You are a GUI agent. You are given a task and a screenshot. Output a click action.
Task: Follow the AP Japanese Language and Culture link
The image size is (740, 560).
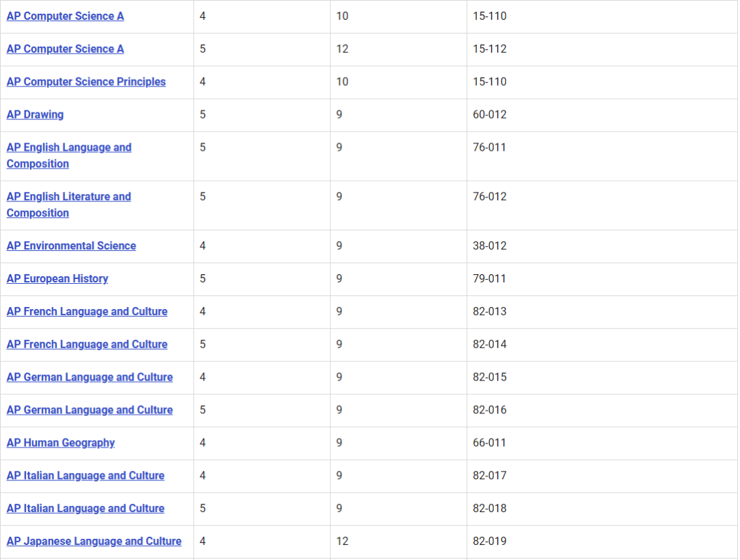(x=94, y=541)
